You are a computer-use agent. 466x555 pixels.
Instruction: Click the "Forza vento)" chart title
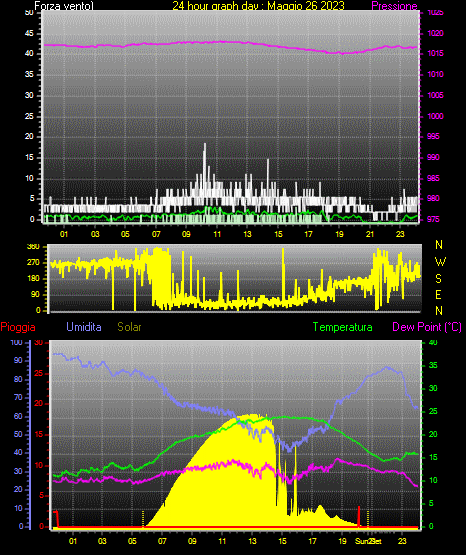64,6
